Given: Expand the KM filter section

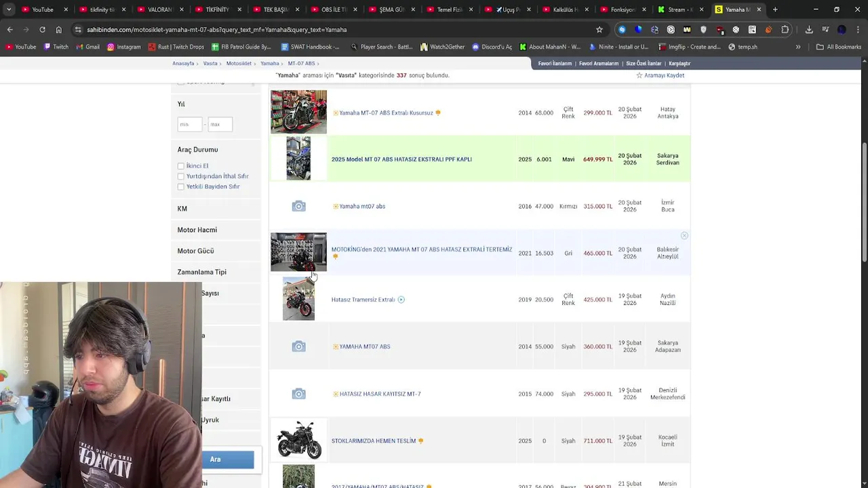Looking at the screenshot, I should tap(216, 209).
